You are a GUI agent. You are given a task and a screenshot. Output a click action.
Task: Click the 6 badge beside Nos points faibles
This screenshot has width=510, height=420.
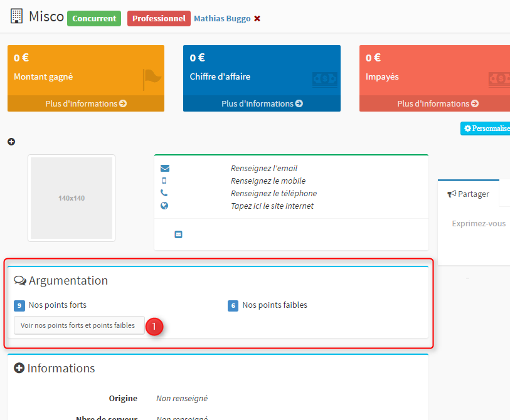[x=233, y=305]
